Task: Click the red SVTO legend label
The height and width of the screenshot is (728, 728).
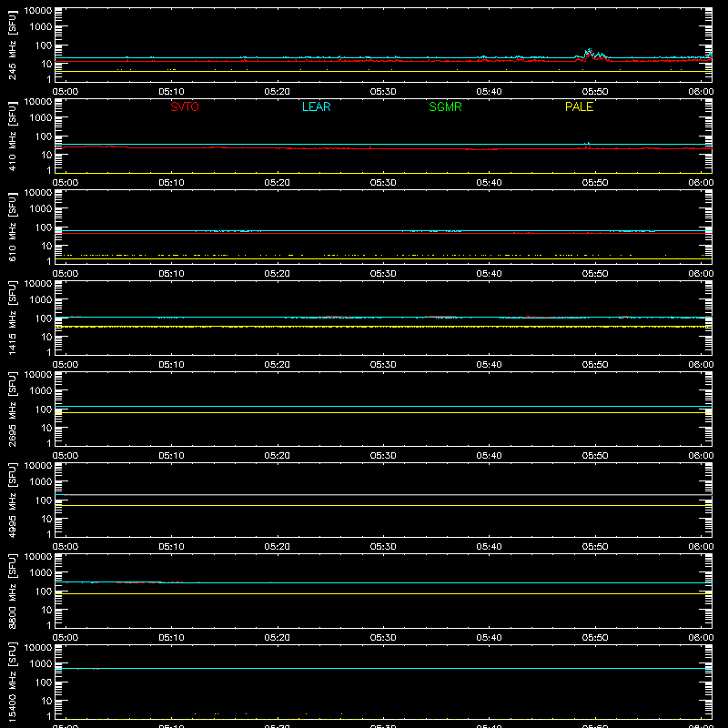Action: pyautogui.click(x=185, y=106)
